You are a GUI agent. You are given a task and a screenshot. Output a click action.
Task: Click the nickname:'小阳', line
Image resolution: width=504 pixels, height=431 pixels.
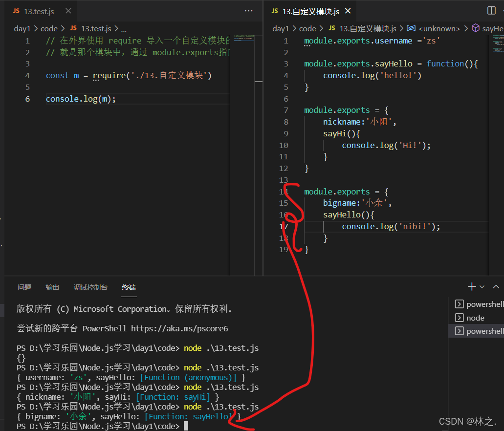coord(360,122)
